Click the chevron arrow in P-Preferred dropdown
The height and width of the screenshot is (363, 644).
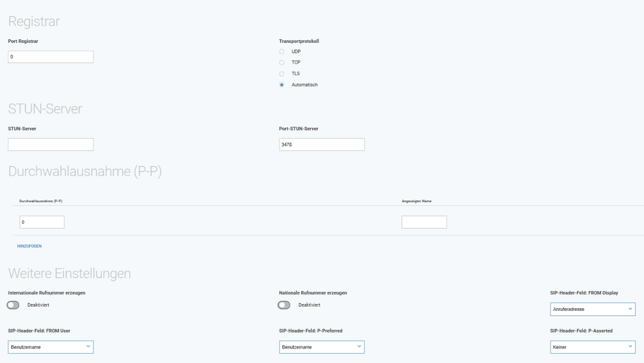tap(359, 347)
